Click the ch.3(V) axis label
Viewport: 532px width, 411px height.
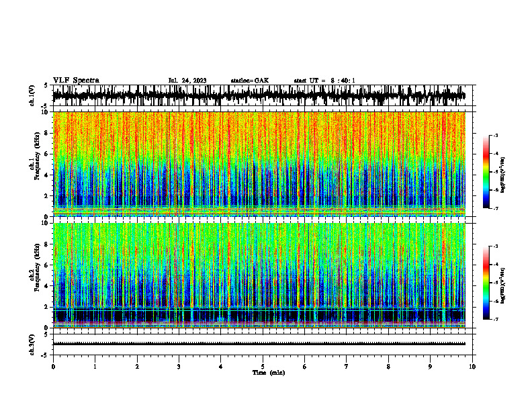32,345
